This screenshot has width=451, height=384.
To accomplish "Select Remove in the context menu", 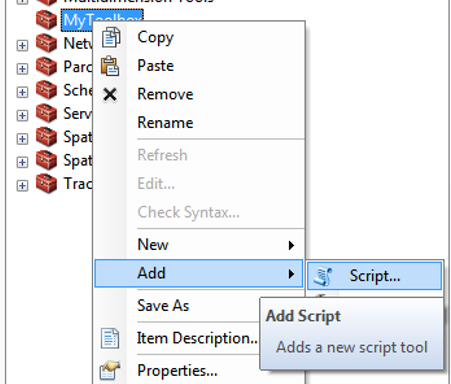I will pos(199,94).
